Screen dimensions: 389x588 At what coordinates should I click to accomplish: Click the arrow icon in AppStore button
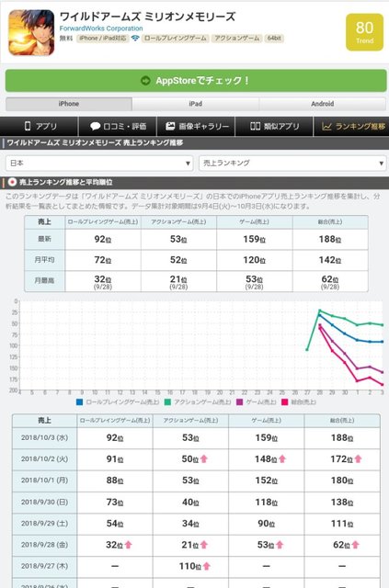[145, 81]
